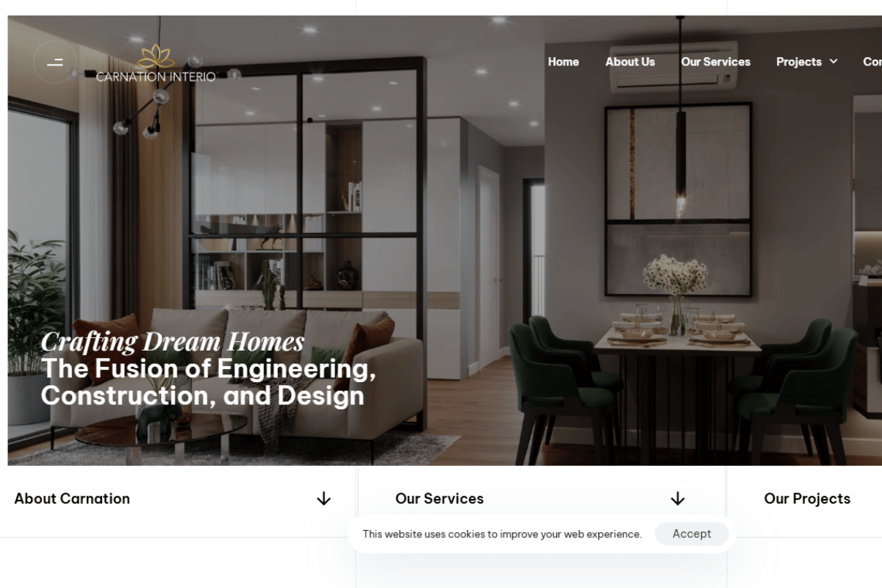Viewport: 882px width, 588px height.
Task: Open the circular hamburger menu icon
Action: [x=55, y=62]
